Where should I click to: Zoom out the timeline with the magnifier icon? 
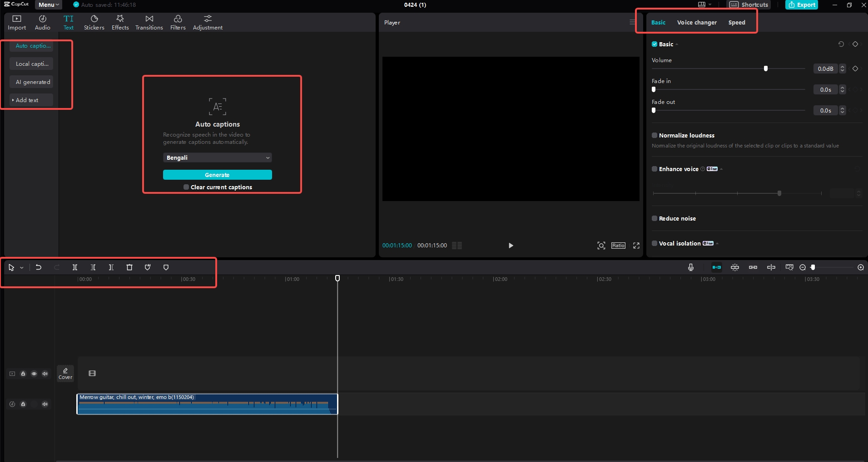(x=803, y=267)
